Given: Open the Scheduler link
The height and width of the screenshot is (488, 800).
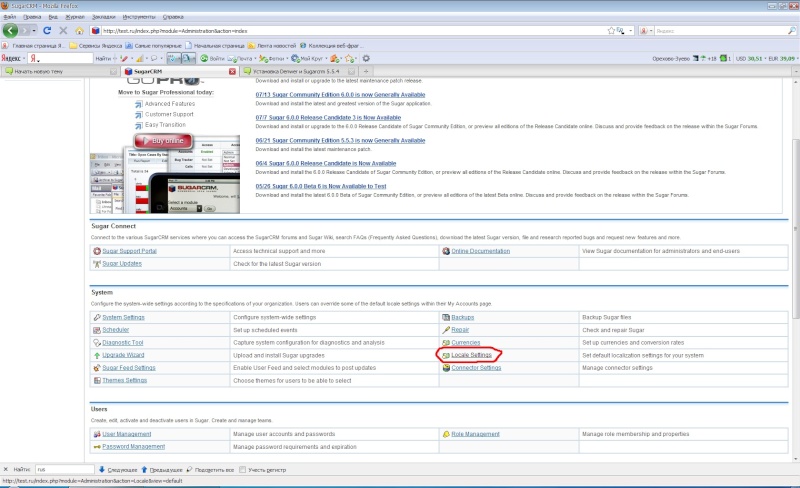Looking at the screenshot, I should tap(116, 330).
